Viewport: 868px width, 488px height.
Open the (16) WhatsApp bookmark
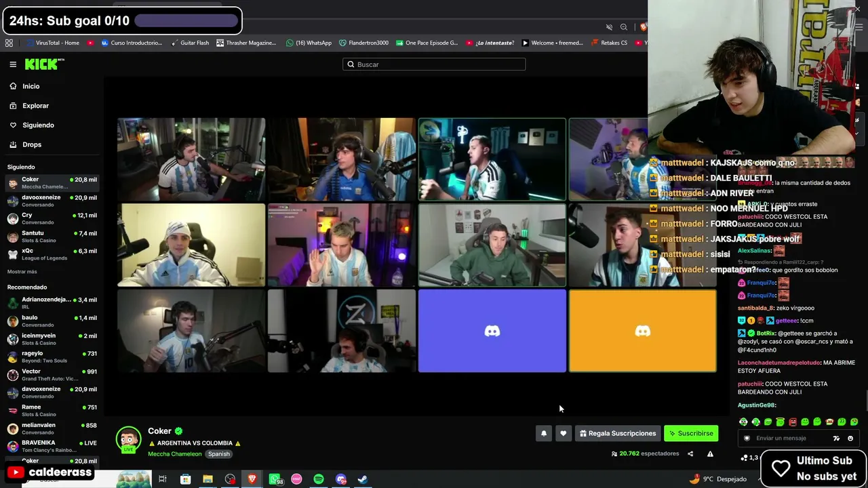pyautogui.click(x=309, y=43)
